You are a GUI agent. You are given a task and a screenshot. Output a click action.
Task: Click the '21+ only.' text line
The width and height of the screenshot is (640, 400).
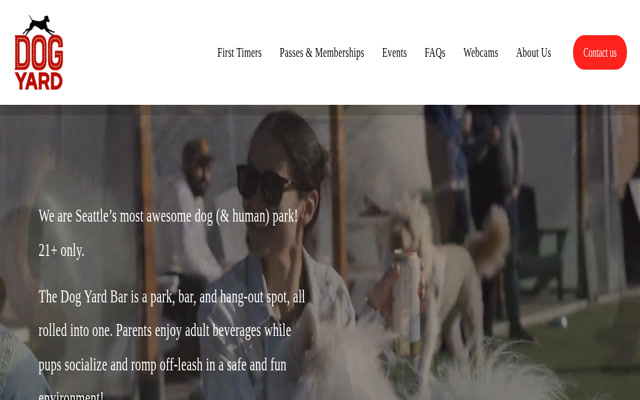pos(61,250)
